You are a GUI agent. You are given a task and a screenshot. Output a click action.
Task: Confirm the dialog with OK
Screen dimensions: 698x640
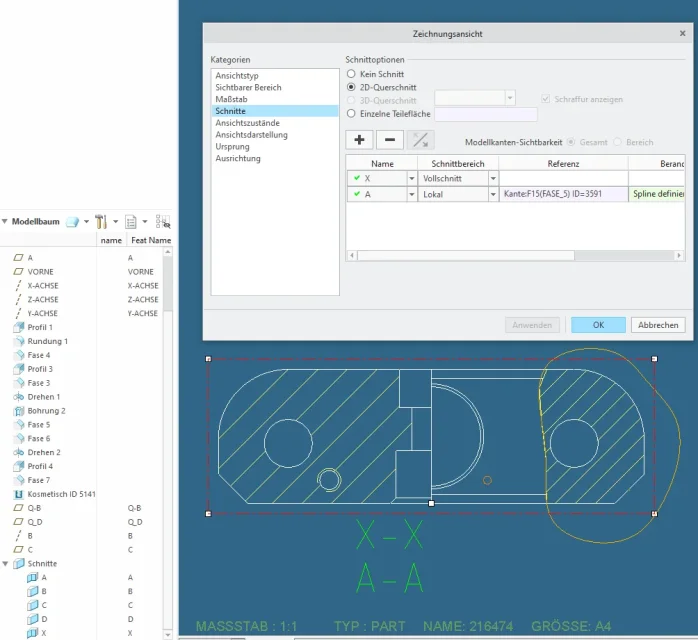(598, 325)
